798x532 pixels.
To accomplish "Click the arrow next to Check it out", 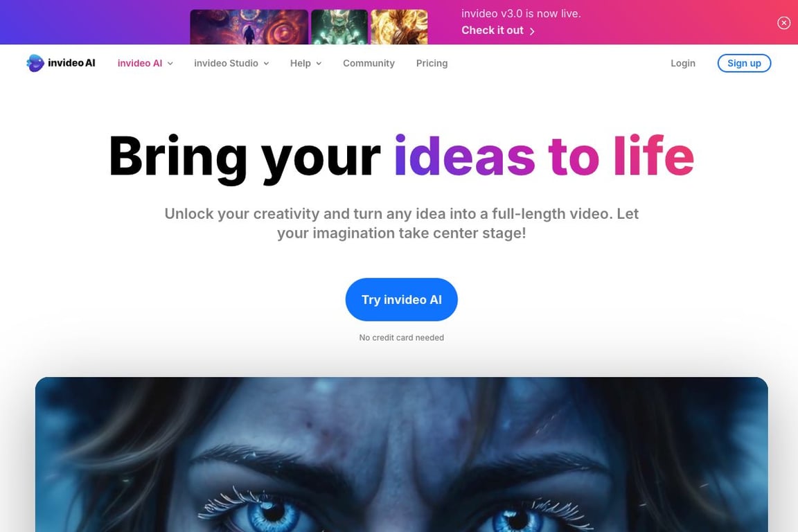I will click(x=532, y=31).
